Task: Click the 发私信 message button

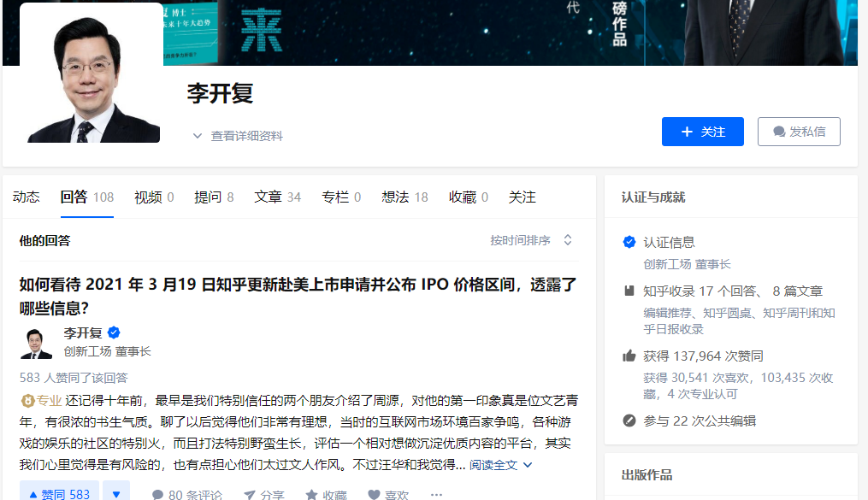Action: point(798,131)
